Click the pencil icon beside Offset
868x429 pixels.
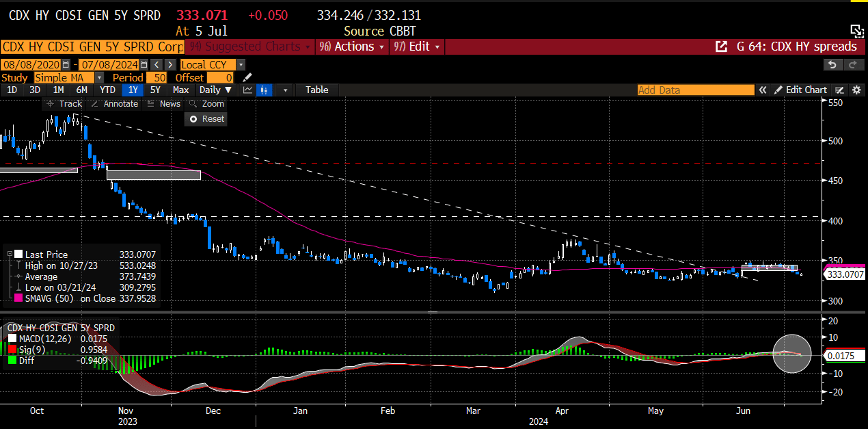pos(247,77)
